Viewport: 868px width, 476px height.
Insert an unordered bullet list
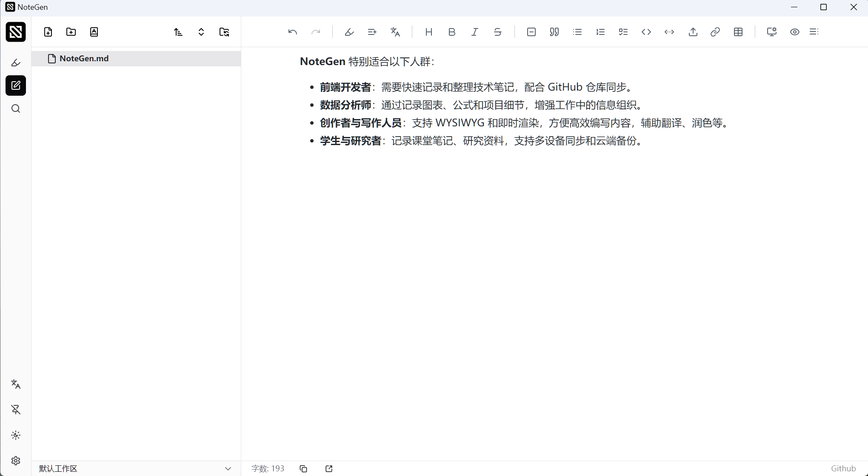(x=577, y=32)
